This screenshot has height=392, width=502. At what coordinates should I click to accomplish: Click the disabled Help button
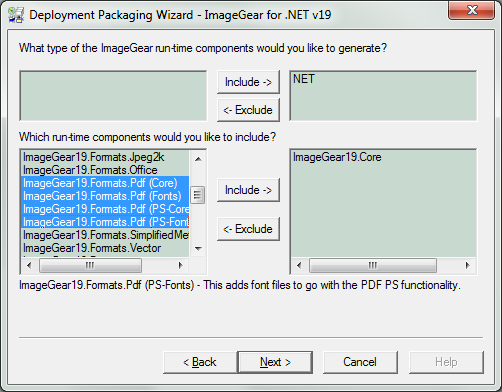pyautogui.click(x=446, y=362)
